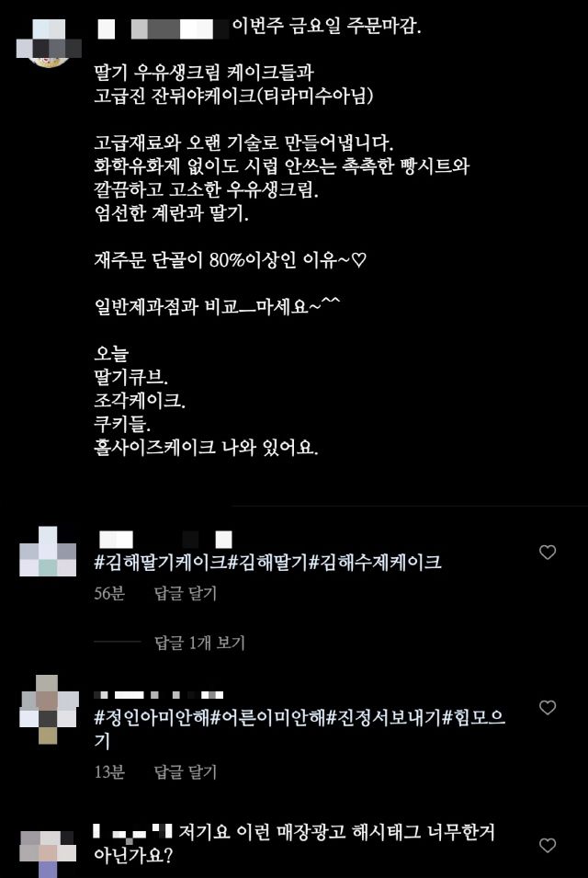The height and width of the screenshot is (878, 588).
Task: Open hashtag #김해딸기
Action: point(268,562)
